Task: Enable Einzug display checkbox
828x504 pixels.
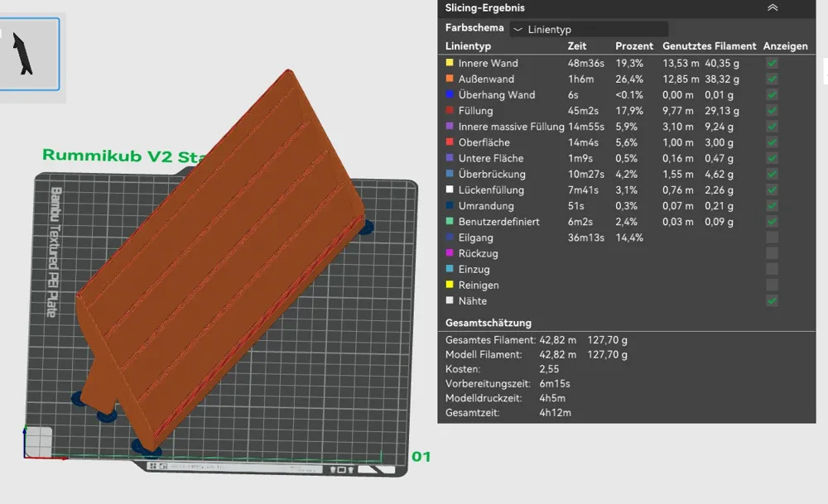Action: [x=772, y=269]
